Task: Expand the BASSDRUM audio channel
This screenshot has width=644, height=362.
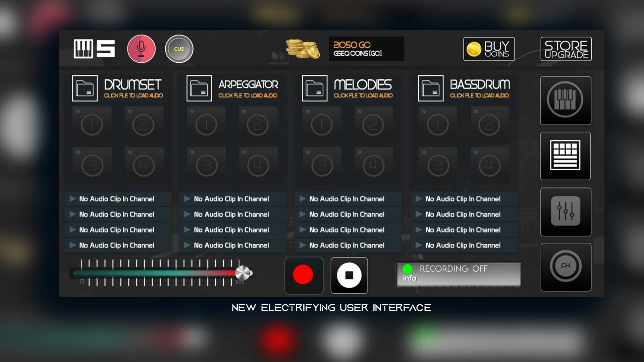Action: tap(431, 88)
